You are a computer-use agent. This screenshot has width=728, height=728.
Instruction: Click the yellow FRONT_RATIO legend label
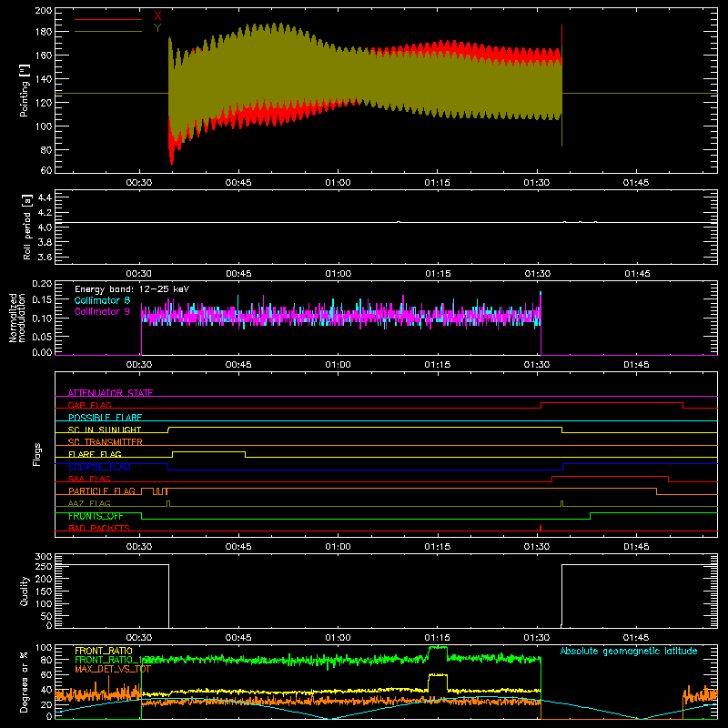click(104, 651)
